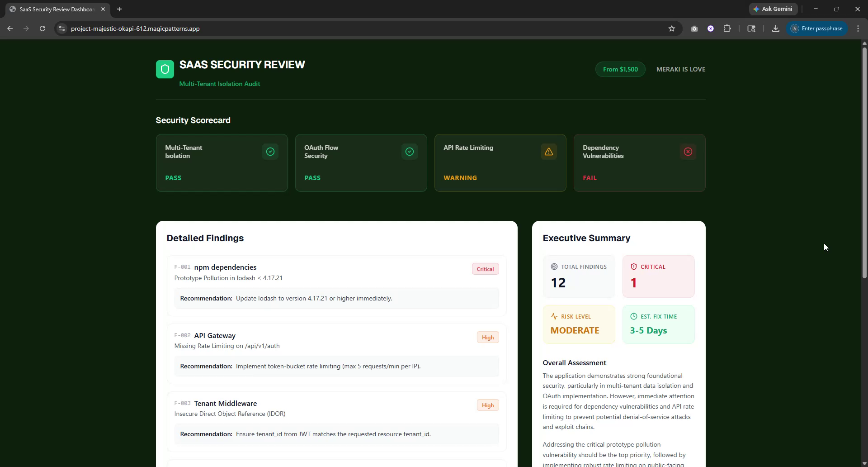The width and height of the screenshot is (868, 467).
Task: Click the MERAKI IS LOVE text
Action: pyautogui.click(x=681, y=69)
